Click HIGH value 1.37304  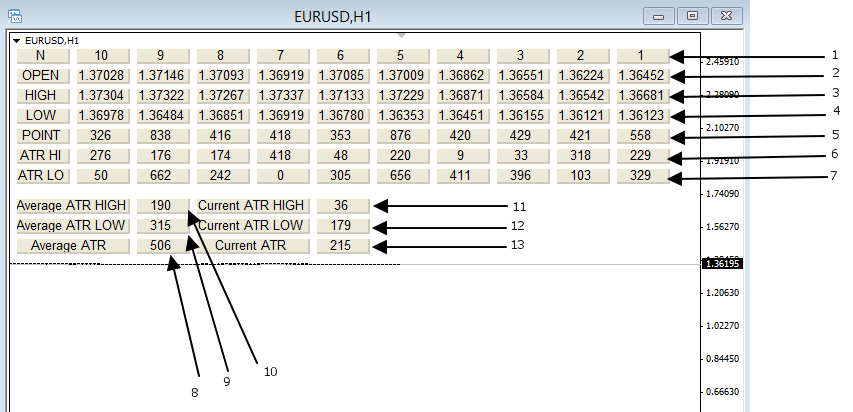click(x=103, y=96)
